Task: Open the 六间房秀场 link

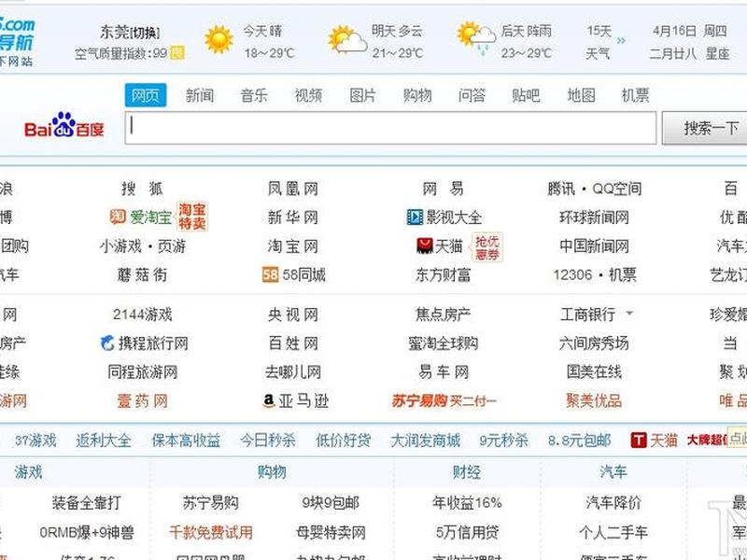Action: point(594,343)
